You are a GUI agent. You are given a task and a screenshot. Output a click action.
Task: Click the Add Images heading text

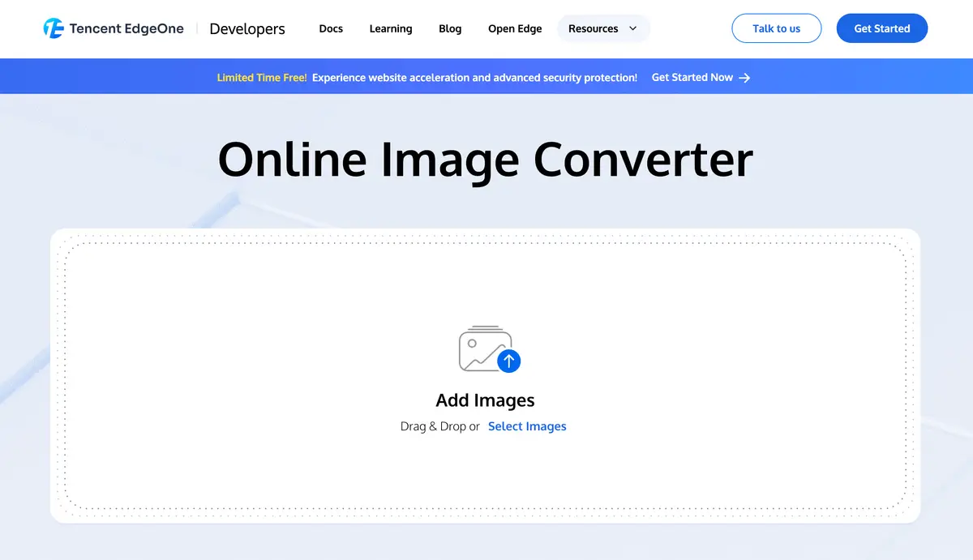click(x=485, y=400)
